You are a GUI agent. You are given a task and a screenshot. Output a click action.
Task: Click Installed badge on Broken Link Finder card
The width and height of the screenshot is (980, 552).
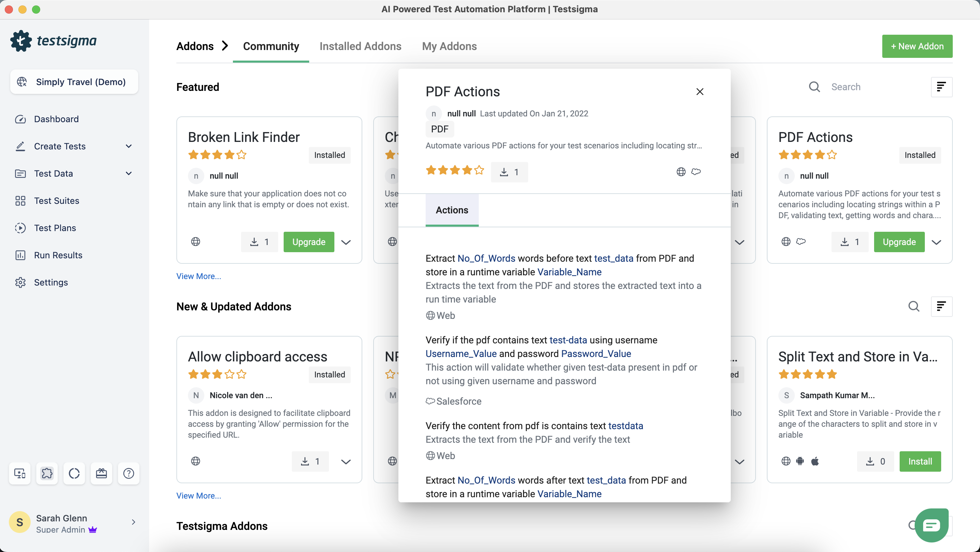330,155
